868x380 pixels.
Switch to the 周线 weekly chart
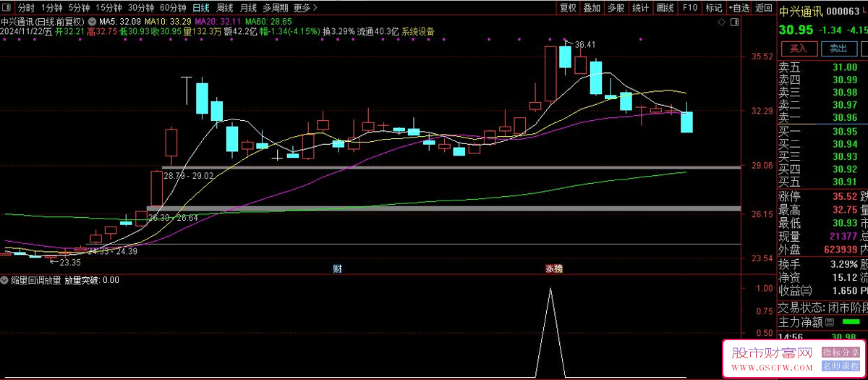coord(225,8)
